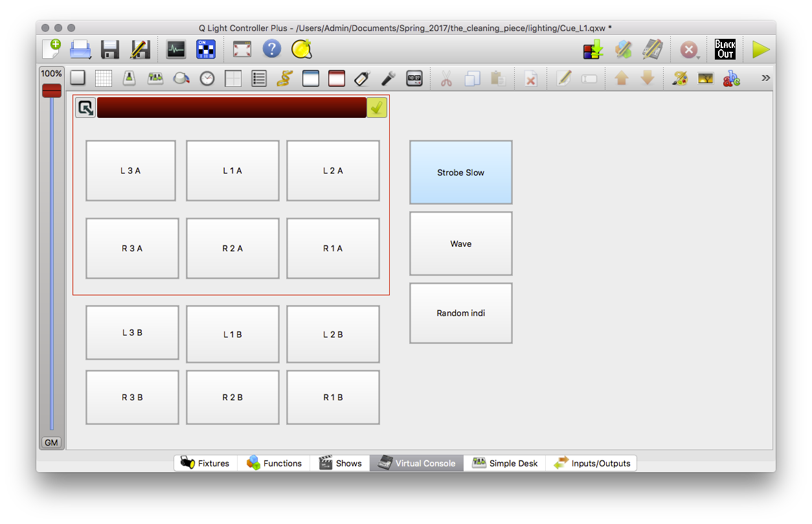Live edit a function
Screen dimensions: 812x524
623,49
